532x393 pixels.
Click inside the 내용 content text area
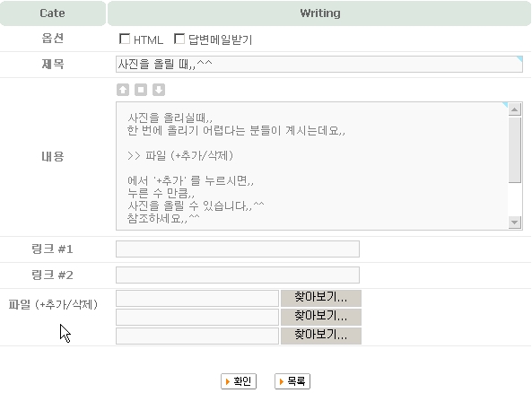coord(312,166)
